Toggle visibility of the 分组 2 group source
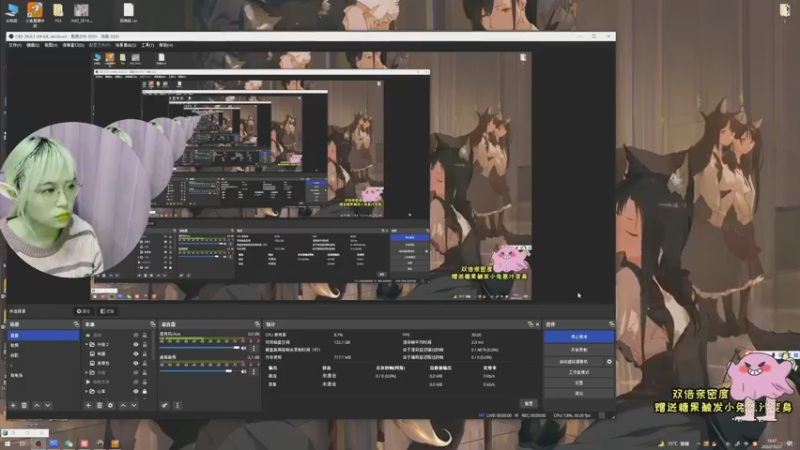The height and width of the screenshot is (450, 800). point(136,344)
